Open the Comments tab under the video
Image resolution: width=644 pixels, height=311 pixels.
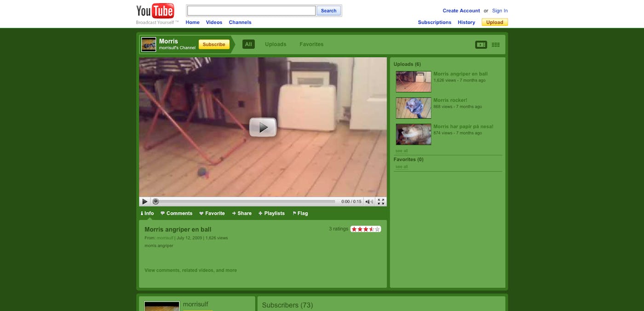(x=177, y=213)
